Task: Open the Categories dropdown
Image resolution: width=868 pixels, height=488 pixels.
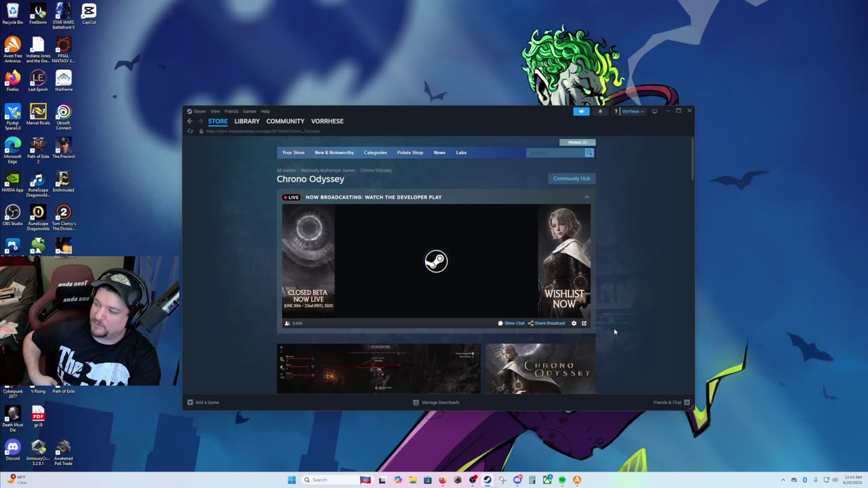Action: (375, 152)
